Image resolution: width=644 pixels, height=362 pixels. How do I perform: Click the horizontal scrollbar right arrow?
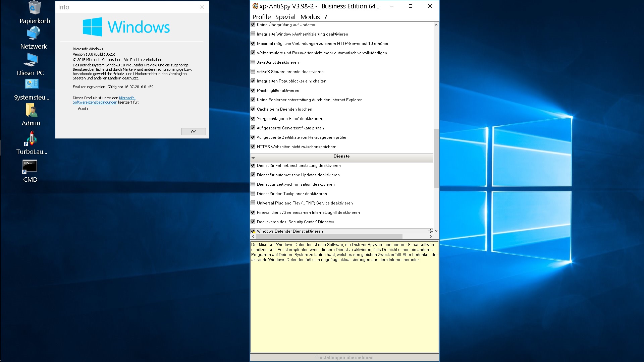[x=431, y=237]
